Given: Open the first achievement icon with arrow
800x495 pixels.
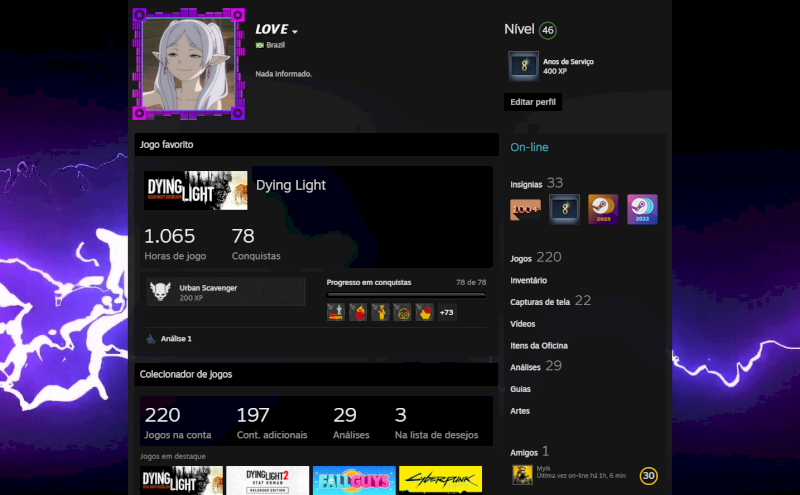Looking at the screenshot, I should tap(336, 312).
